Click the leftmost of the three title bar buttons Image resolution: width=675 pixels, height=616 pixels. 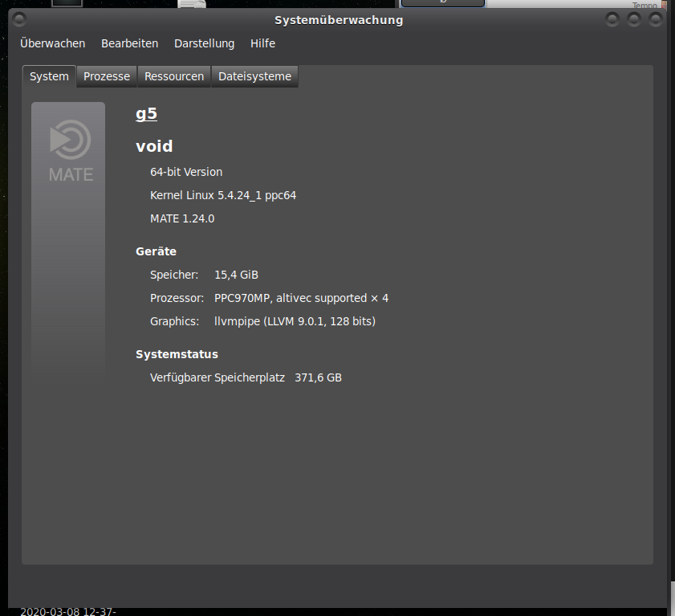click(x=612, y=19)
